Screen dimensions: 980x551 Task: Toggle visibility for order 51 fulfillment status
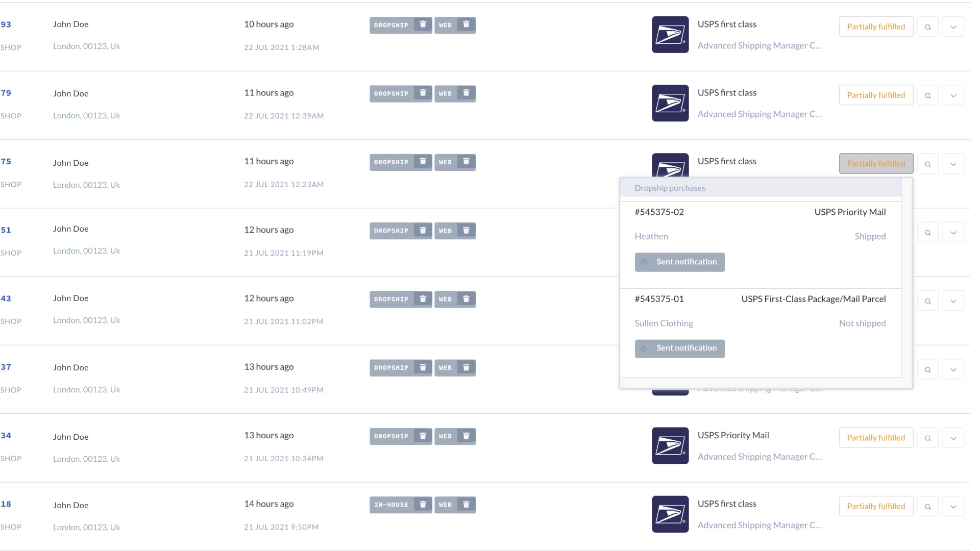click(x=954, y=232)
